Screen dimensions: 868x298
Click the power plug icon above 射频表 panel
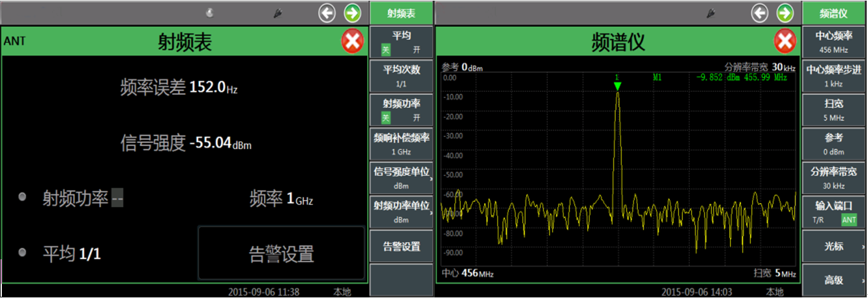[x=279, y=13]
